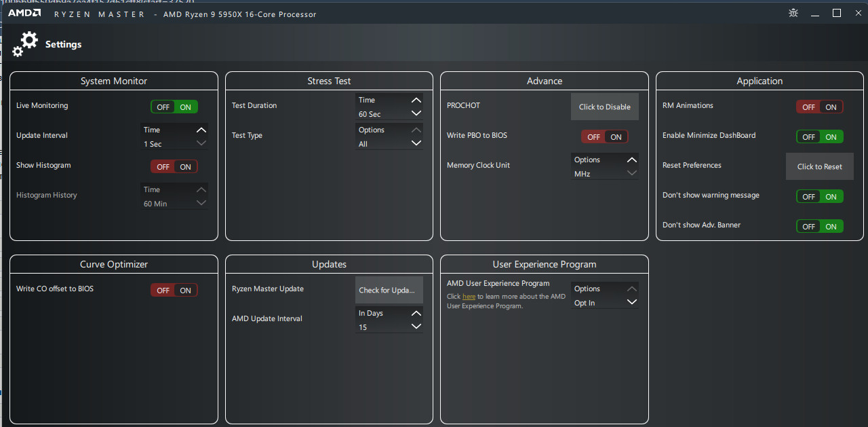The height and width of the screenshot is (427, 868).
Task: Click the AMD logo in title bar
Action: (24, 14)
